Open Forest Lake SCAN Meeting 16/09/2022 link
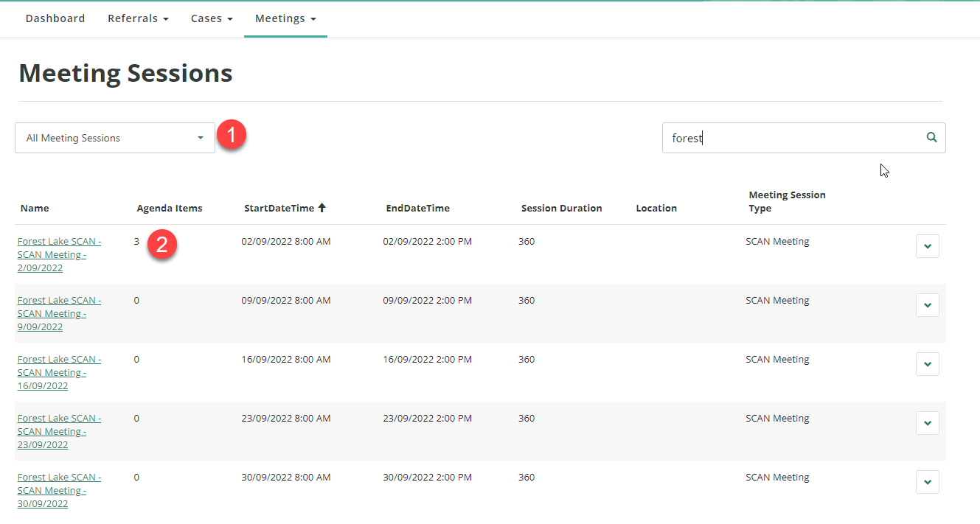980x524 pixels. [x=59, y=372]
